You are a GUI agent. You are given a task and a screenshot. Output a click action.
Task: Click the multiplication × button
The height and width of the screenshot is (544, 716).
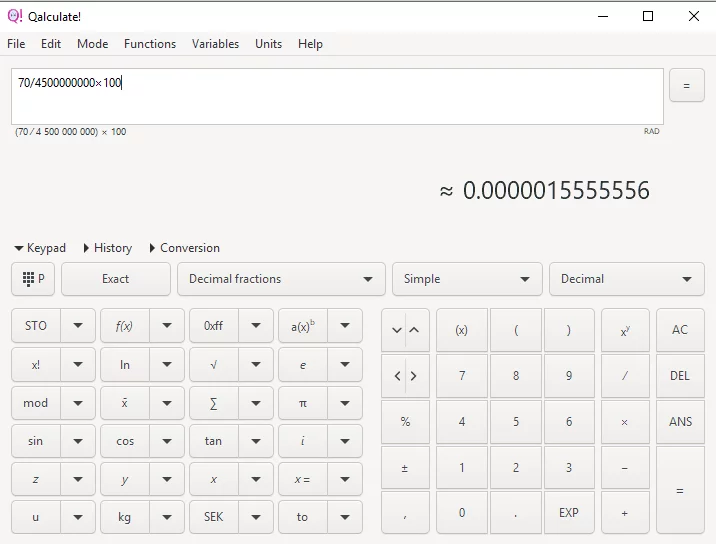tap(625, 422)
